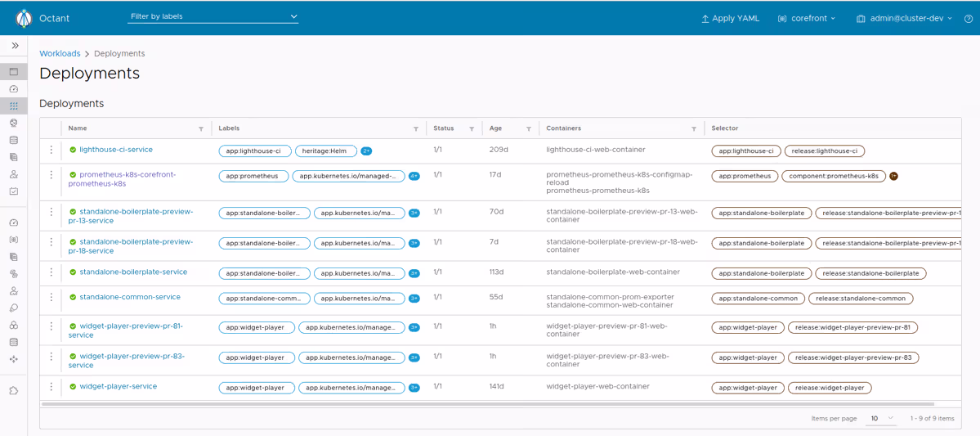Open the bracketed Namespaces sidebar icon
The image size is (980, 436).
tap(14, 240)
